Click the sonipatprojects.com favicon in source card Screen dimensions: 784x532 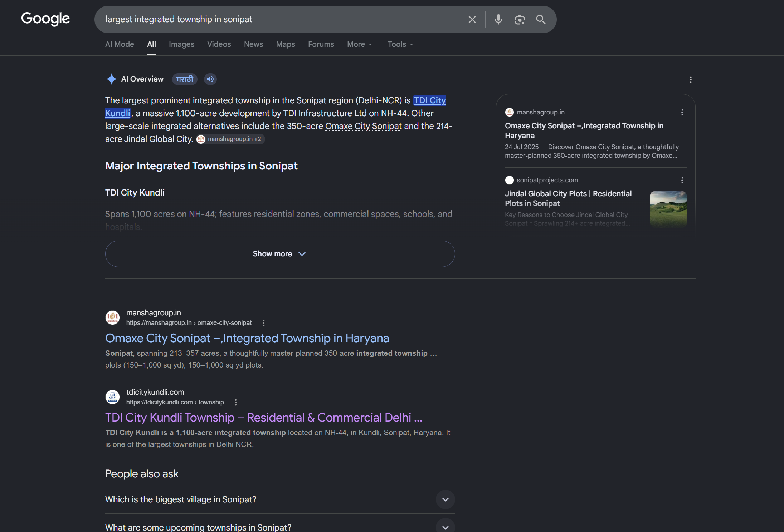pos(509,180)
